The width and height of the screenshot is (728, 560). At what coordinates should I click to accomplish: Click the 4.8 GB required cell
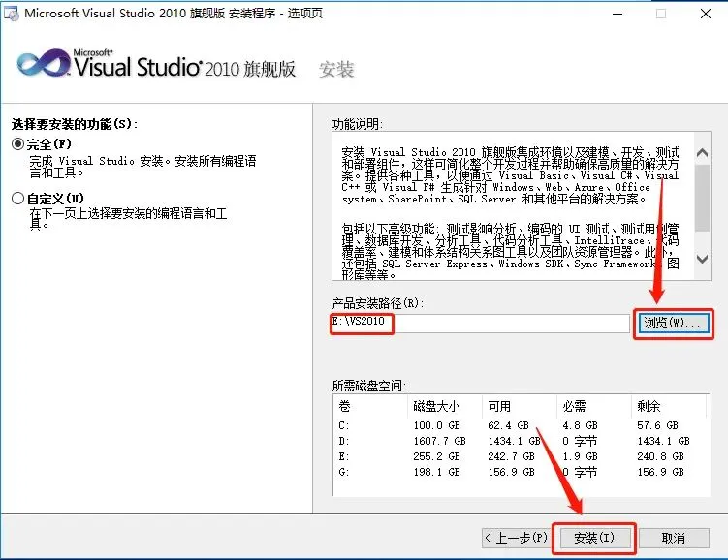pyautogui.click(x=580, y=425)
